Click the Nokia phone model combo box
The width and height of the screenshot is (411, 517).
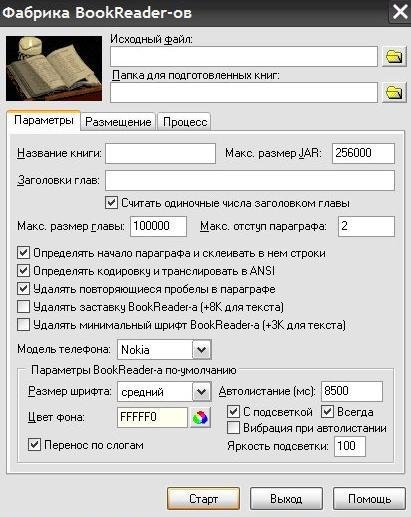[x=164, y=349]
